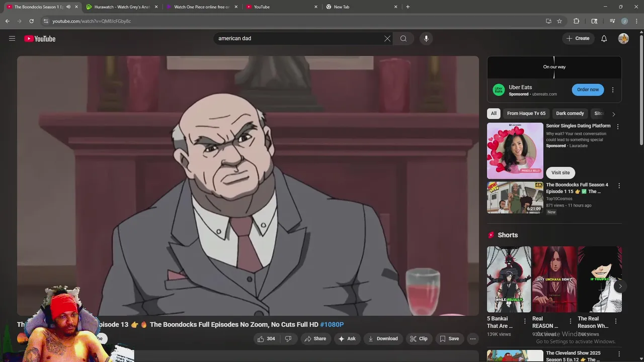Close the Boondocks Season 1 tab

[x=76, y=7]
